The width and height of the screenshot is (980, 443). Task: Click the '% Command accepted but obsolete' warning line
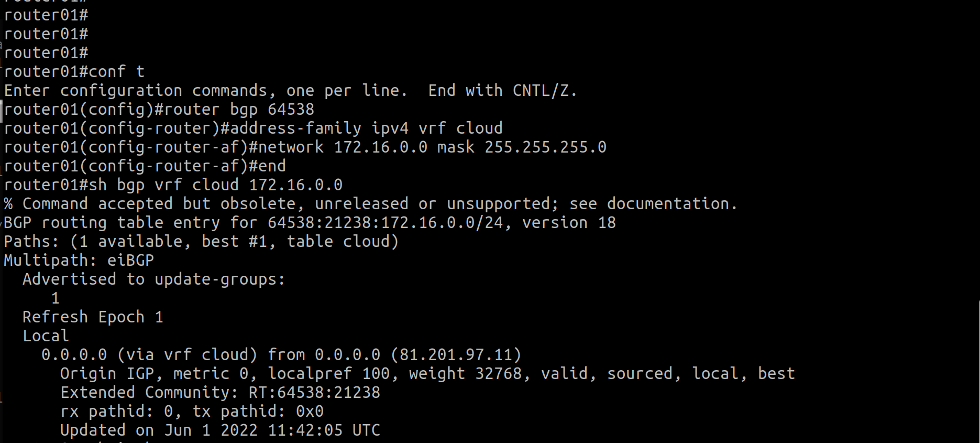point(370,203)
